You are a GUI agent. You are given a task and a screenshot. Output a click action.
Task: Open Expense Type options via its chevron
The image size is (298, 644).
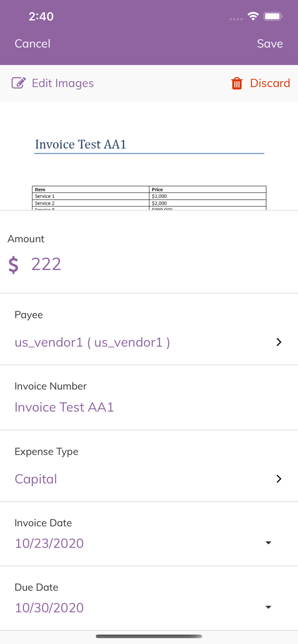coord(279,479)
